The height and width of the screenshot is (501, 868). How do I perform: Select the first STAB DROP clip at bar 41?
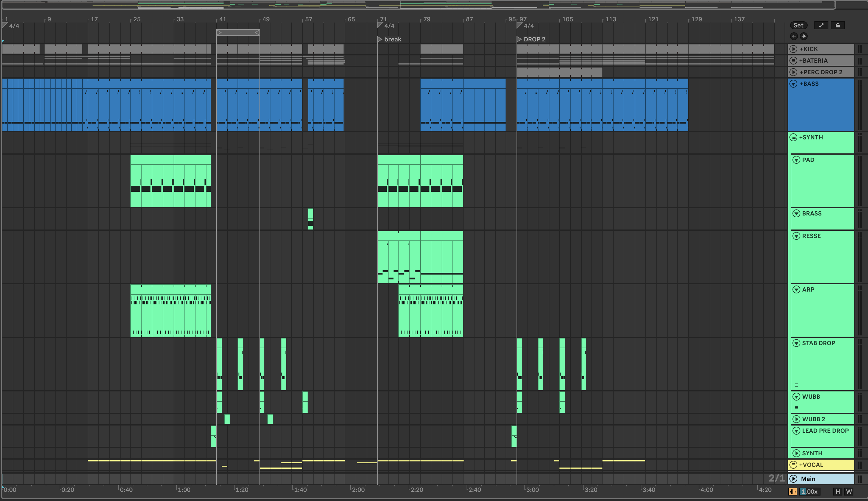click(219, 364)
